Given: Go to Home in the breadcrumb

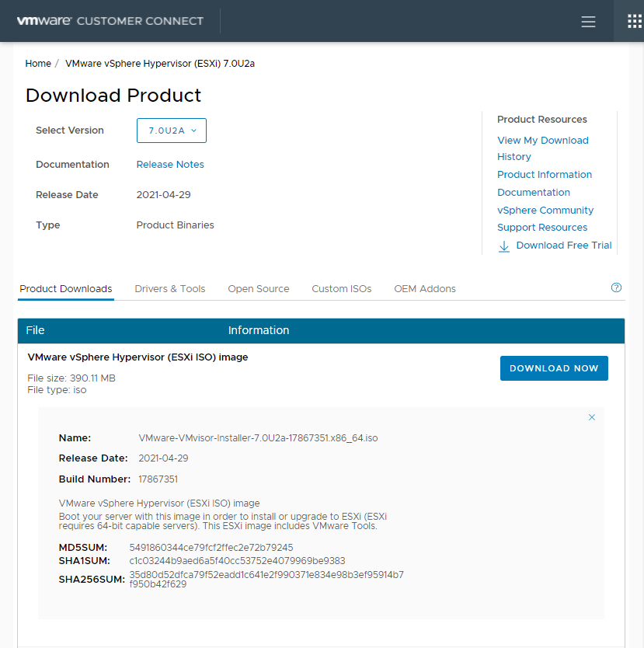Looking at the screenshot, I should [38, 64].
